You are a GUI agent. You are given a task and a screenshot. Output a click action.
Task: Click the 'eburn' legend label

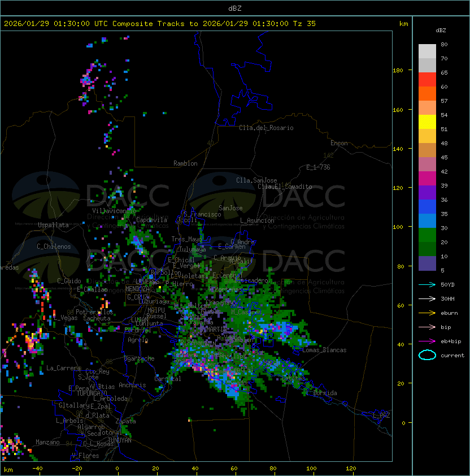[x=449, y=313]
